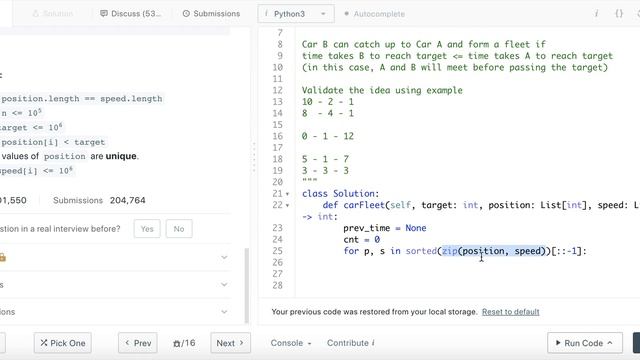Click line number 25 in gutter
This screenshot has width=640, height=360.
pos(278,251)
